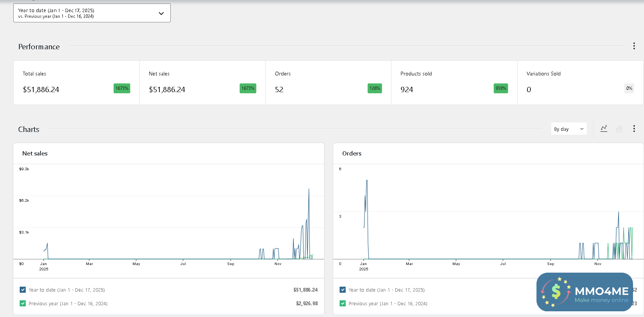The width and height of the screenshot is (644, 317).
Task: Click the MMO4ME logo badge
Action: pos(585,292)
